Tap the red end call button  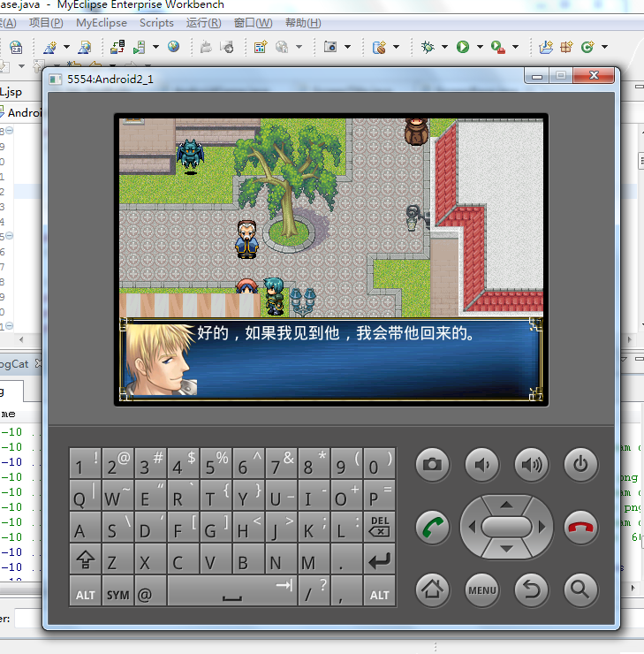(580, 528)
